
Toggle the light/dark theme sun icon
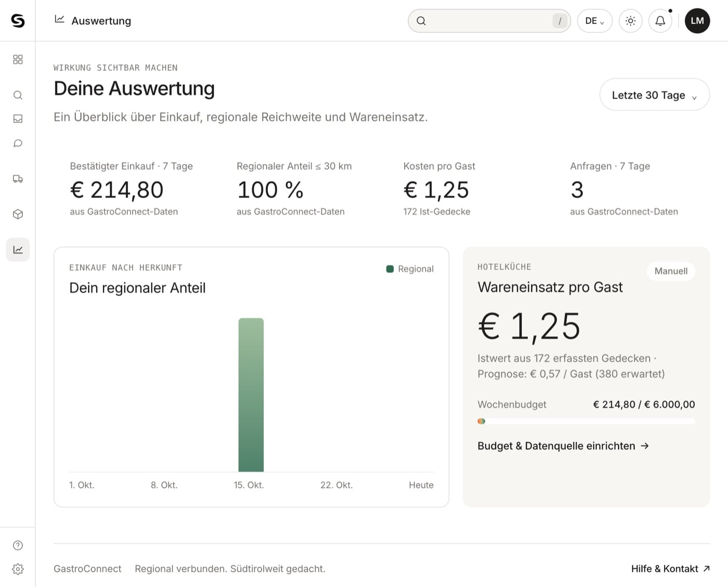630,21
